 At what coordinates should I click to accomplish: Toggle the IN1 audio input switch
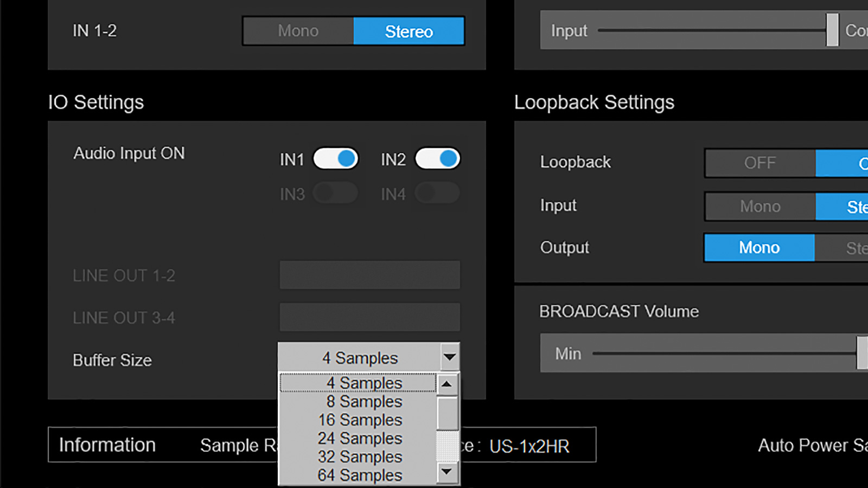[336, 158]
